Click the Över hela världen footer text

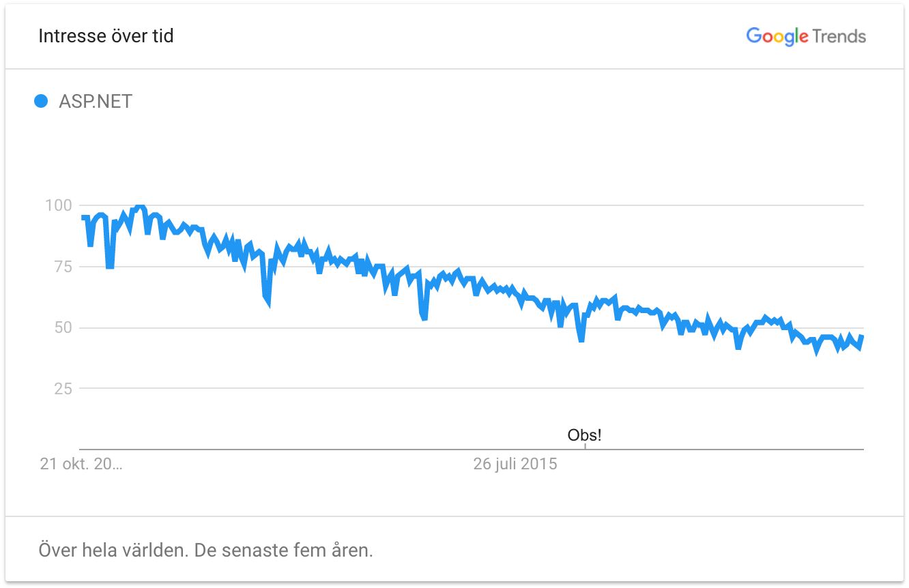(x=113, y=550)
